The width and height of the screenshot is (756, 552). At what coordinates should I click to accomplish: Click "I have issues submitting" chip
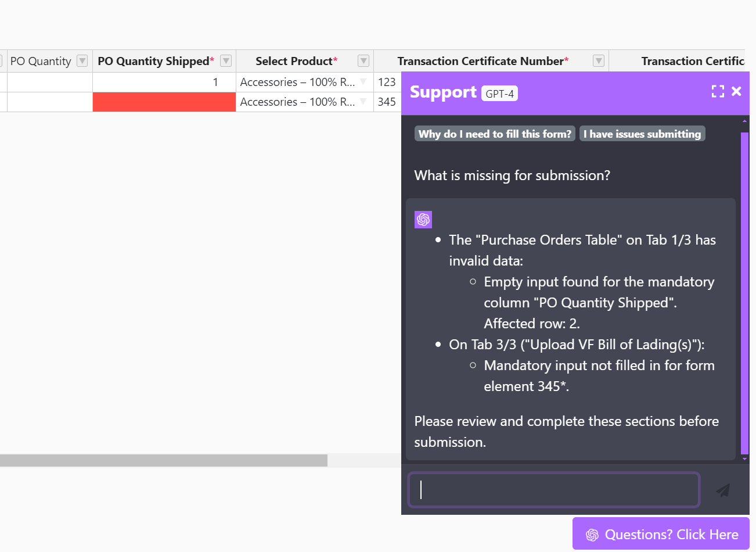[x=642, y=134]
